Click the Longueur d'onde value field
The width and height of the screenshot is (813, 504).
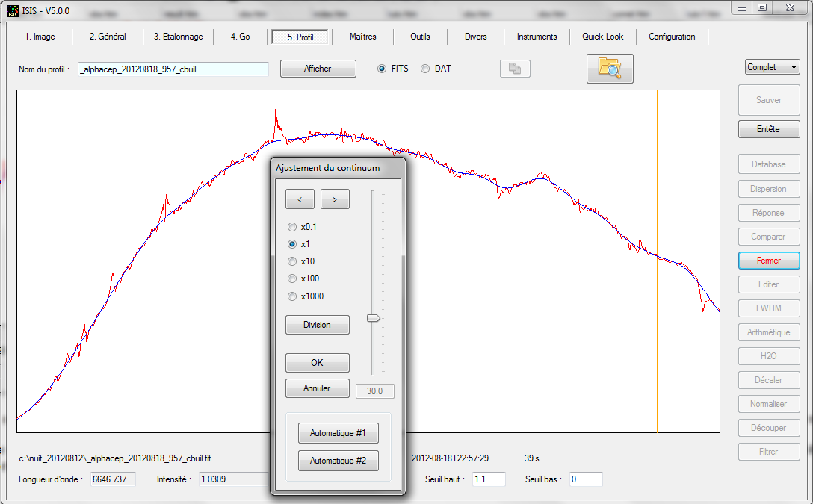click(113, 479)
